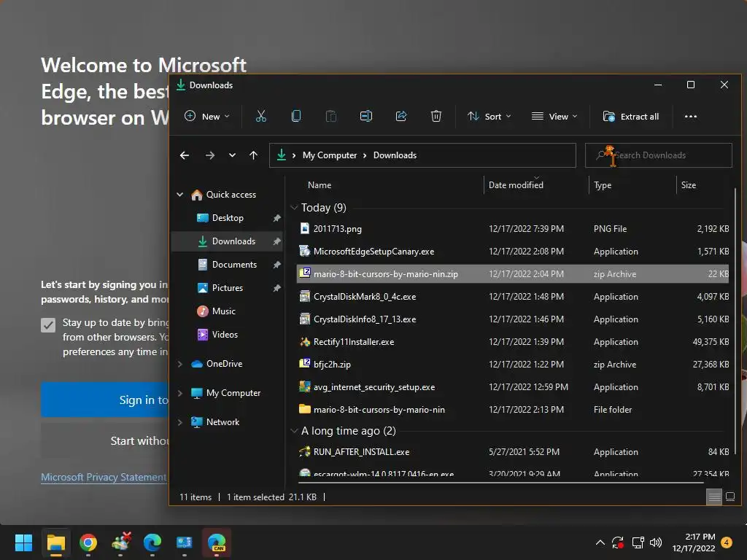The height and width of the screenshot is (560, 747).
Task: Select file 2011713.png
Action: [513, 228]
